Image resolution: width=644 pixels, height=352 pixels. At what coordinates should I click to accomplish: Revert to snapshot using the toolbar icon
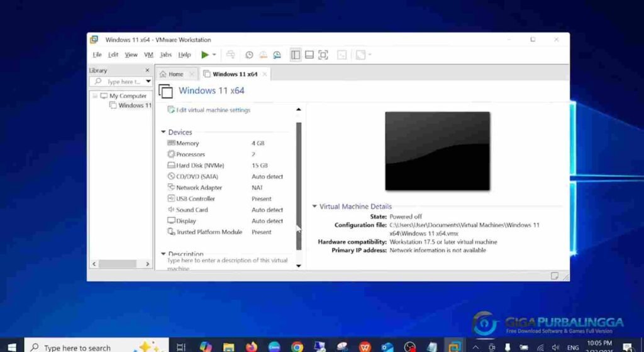coord(264,55)
